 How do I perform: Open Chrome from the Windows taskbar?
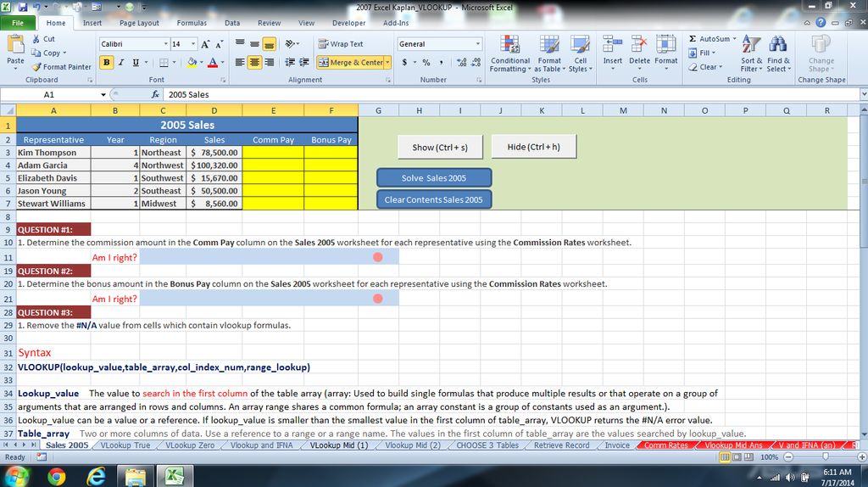[56, 476]
